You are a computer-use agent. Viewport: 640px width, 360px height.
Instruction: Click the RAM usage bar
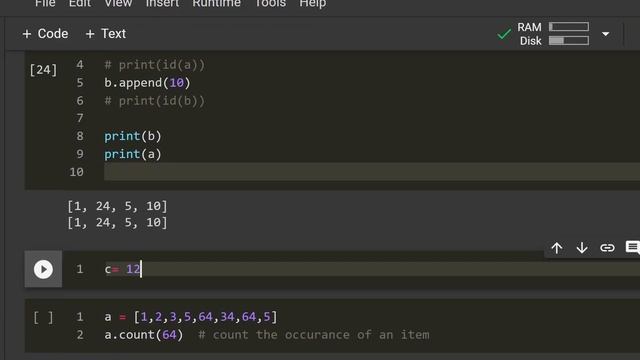point(569,27)
